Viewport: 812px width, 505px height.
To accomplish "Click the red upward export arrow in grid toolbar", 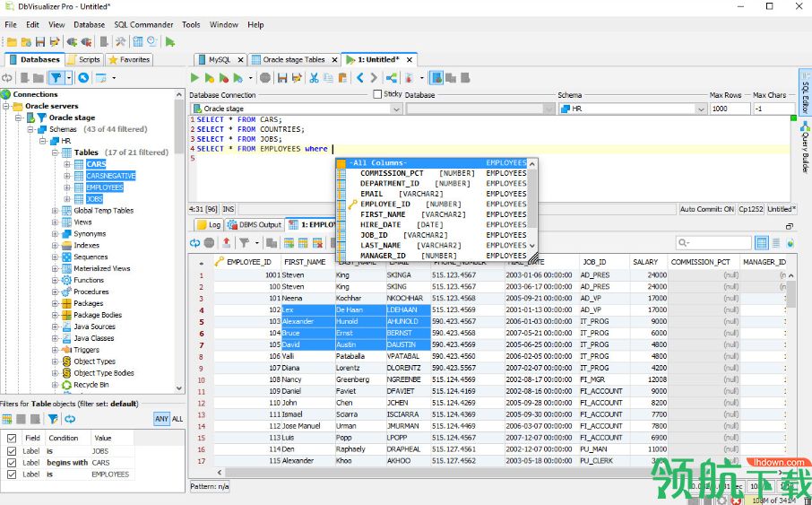I will pos(227,243).
